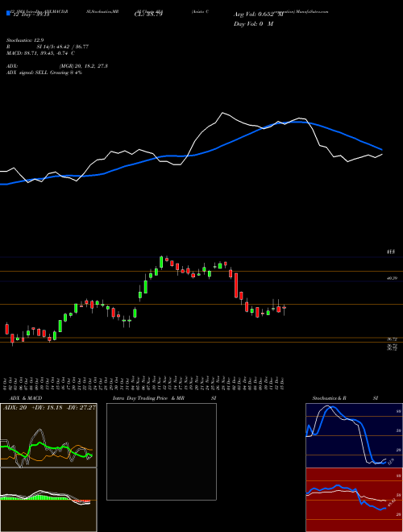Open the empty intraday trading price panel

click(161, 451)
